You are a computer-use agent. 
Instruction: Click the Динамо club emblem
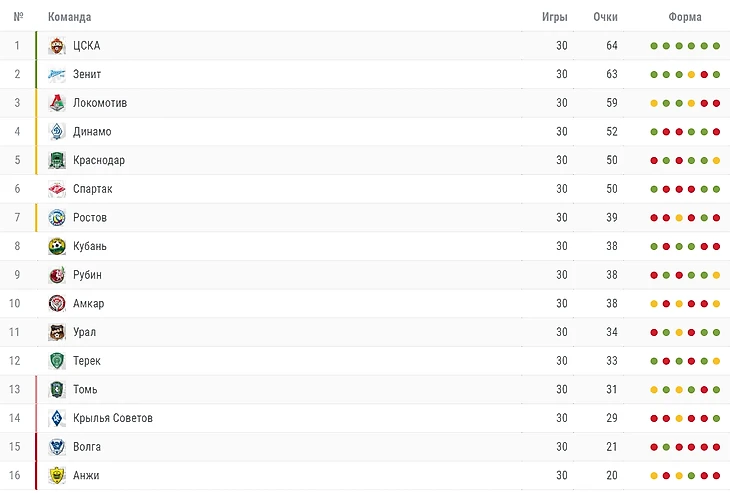[x=57, y=132]
